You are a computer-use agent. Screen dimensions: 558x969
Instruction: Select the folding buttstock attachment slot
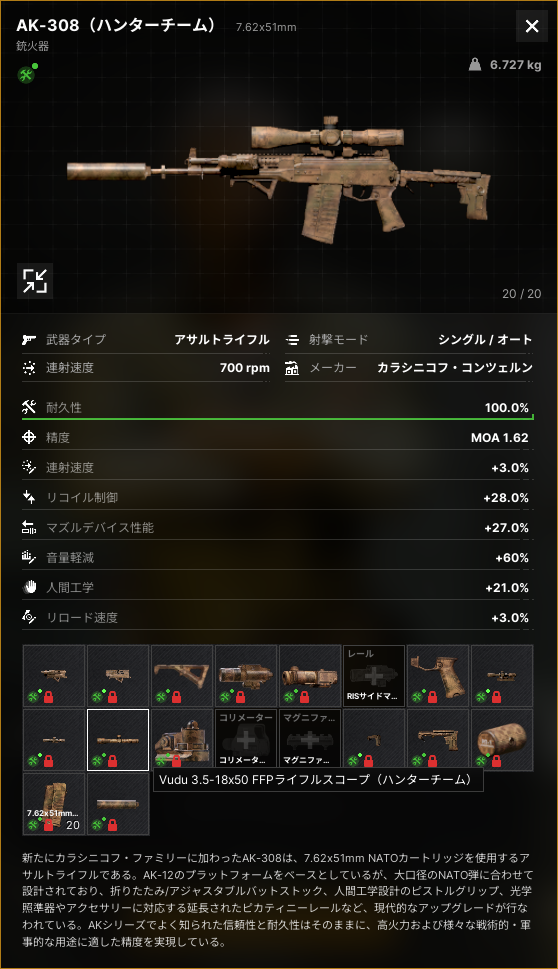click(438, 740)
